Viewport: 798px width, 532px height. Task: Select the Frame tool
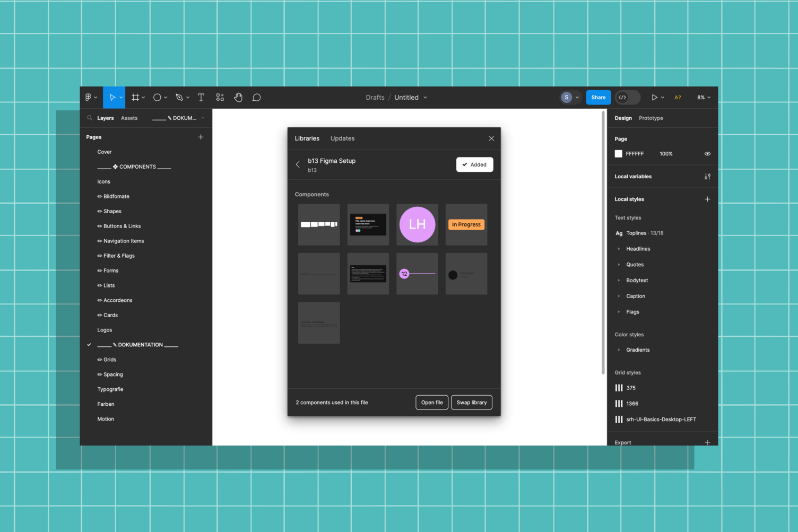tap(135, 97)
